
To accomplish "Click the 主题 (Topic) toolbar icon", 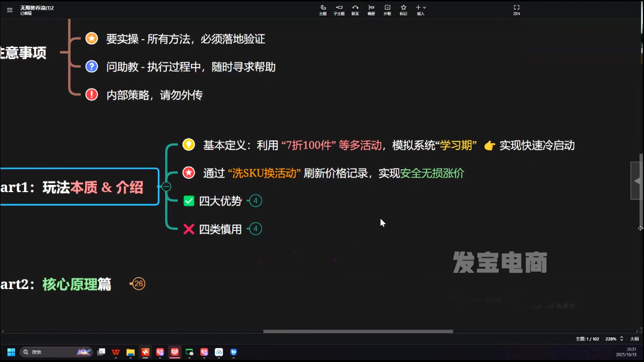I will click(323, 10).
